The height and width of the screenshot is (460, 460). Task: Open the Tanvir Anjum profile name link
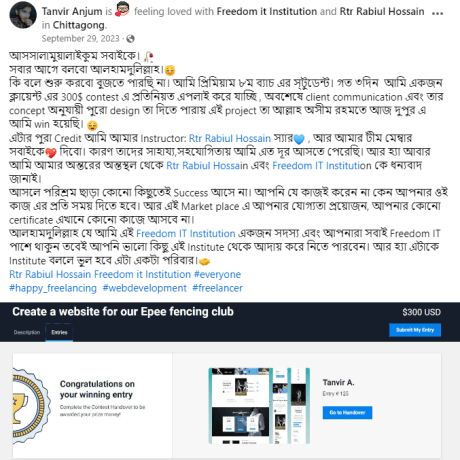72,11
